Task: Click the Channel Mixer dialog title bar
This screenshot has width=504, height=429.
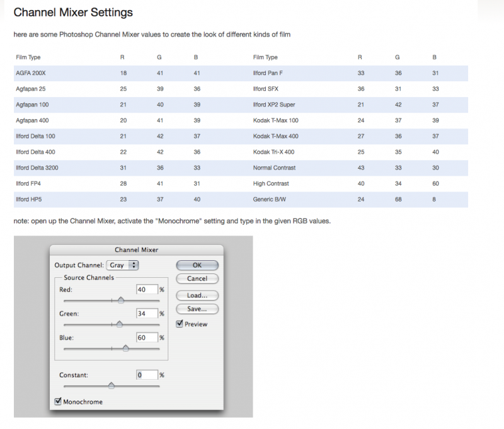Action: [x=135, y=250]
